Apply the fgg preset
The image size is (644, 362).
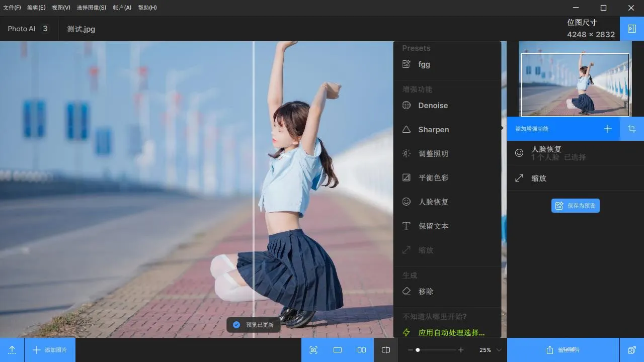coord(424,64)
